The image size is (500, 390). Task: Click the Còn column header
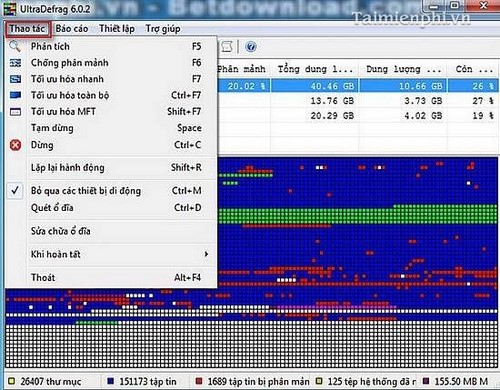pos(474,69)
